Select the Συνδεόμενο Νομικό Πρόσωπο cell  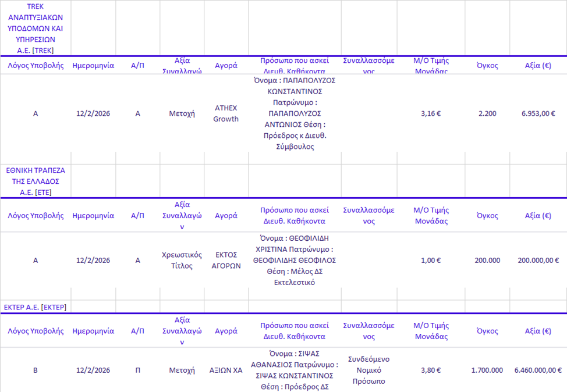point(369,370)
